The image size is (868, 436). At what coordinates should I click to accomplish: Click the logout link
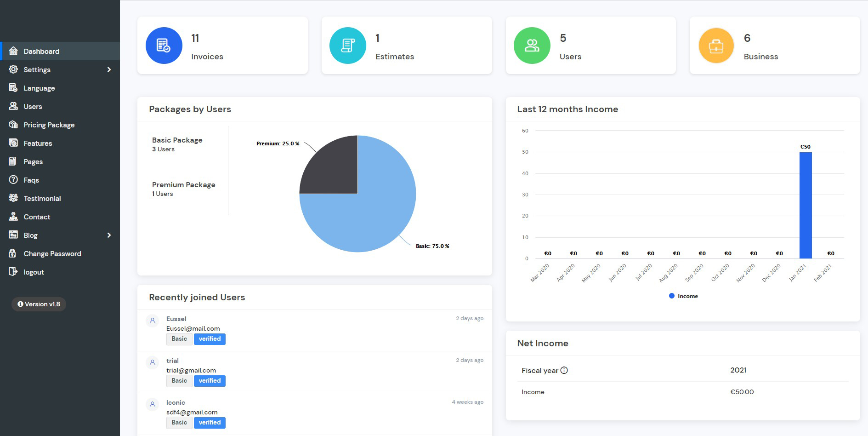pyautogui.click(x=34, y=272)
